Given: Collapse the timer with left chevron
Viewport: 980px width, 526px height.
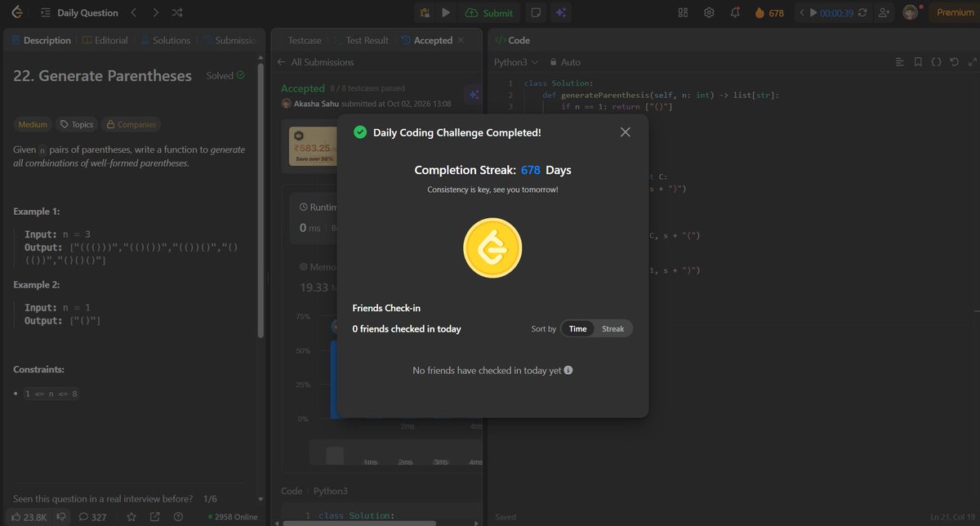Looking at the screenshot, I should 802,13.
